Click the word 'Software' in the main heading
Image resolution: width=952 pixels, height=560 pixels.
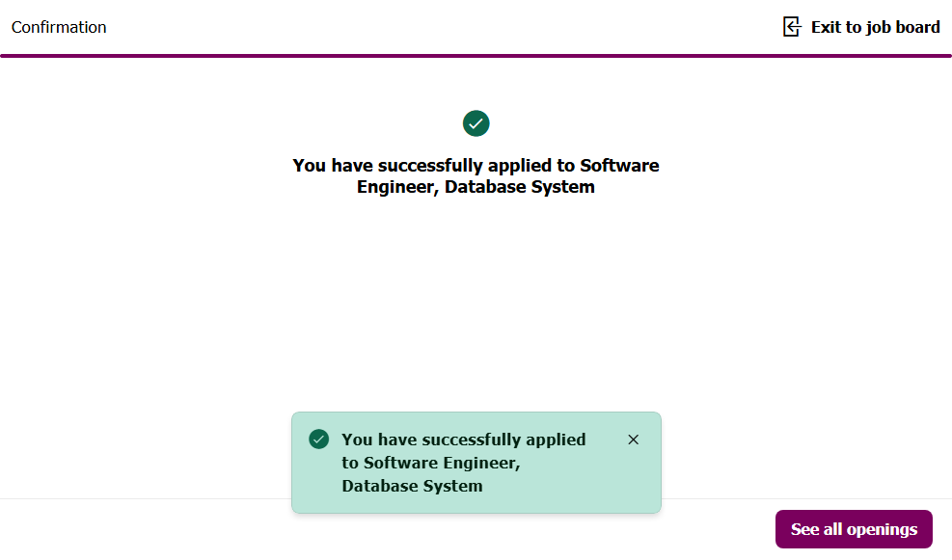tap(619, 165)
